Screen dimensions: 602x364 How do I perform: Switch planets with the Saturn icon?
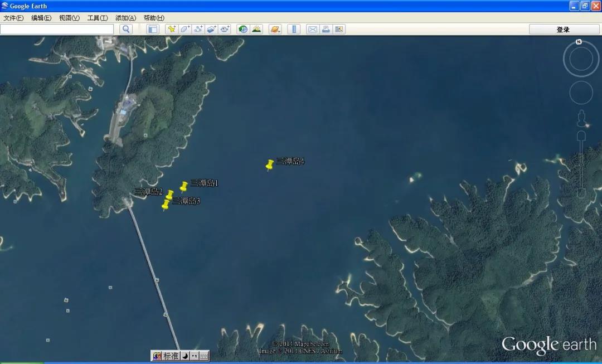click(x=275, y=29)
